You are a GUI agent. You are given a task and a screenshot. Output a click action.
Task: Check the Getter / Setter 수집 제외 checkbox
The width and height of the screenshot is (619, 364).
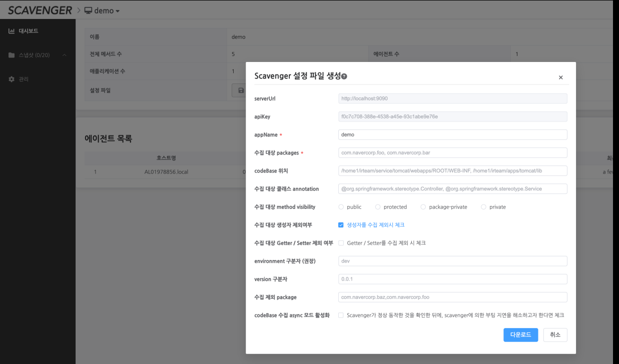341,243
